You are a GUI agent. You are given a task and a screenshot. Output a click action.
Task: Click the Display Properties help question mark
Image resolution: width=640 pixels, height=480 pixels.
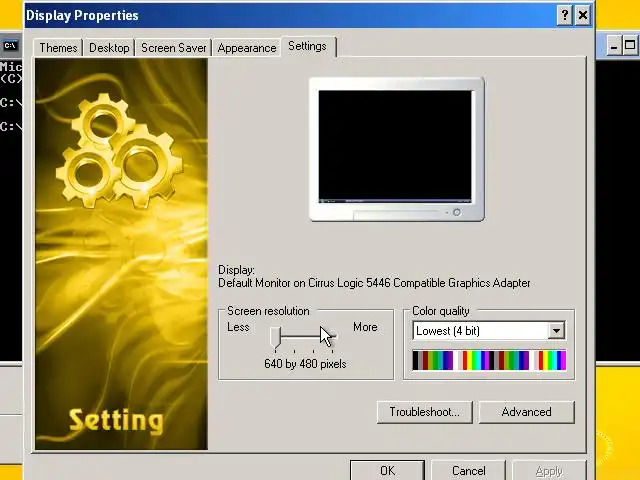click(564, 16)
